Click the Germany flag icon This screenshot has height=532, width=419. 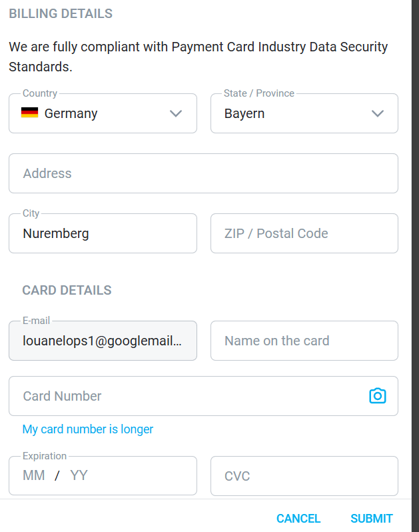[x=29, y=113]
